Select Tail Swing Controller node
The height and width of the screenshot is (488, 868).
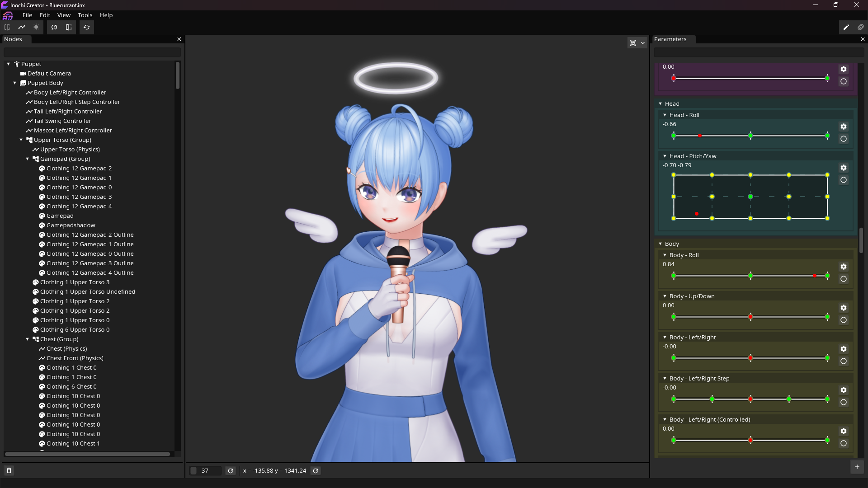[62, 121]
